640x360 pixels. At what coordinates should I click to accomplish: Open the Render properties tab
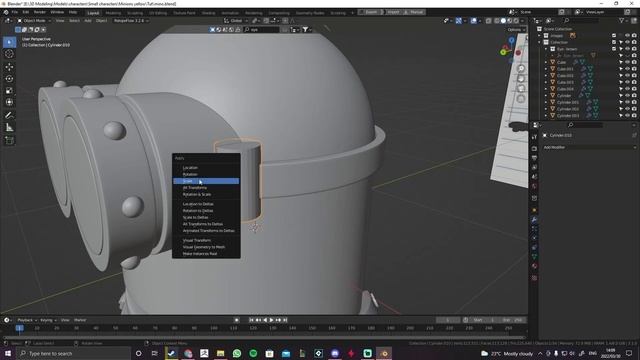coord(534,149)
